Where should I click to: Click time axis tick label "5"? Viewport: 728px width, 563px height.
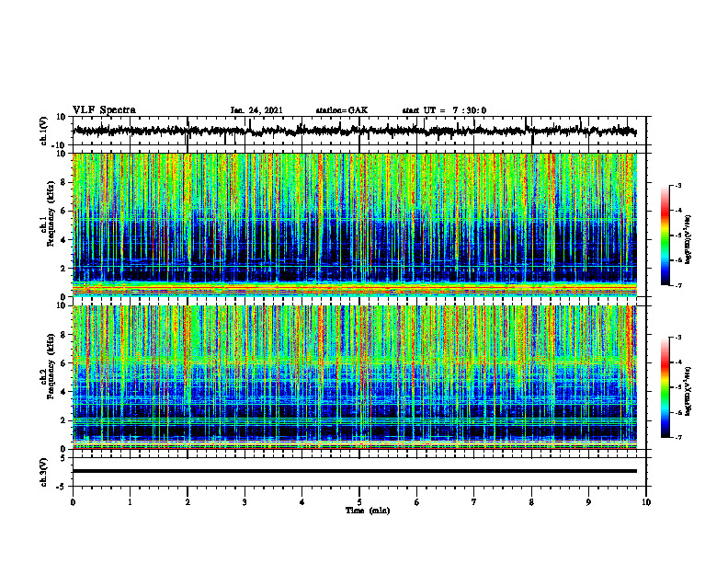359,502
